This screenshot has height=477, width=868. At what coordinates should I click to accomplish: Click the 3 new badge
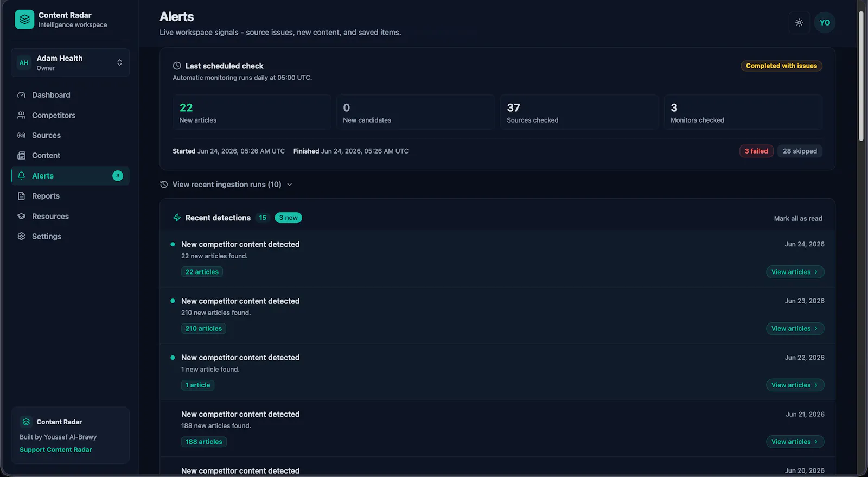(x=289, y=218)
